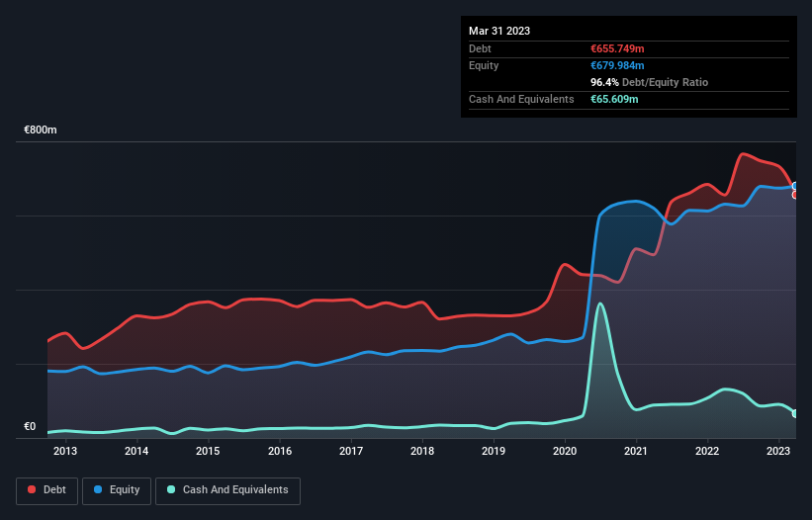Click the mid-2022 debt line peak
812x520 pixels.
(743, 153)
